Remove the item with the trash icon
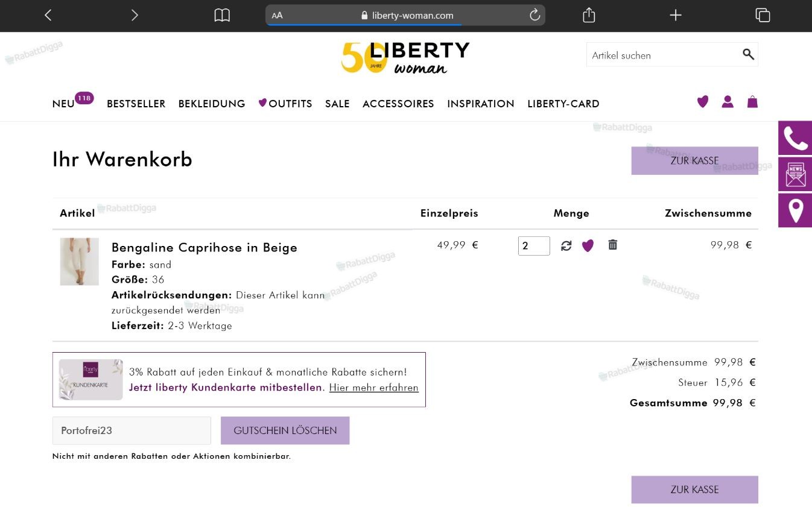This screenshot has width=812, height=507. 613,245
